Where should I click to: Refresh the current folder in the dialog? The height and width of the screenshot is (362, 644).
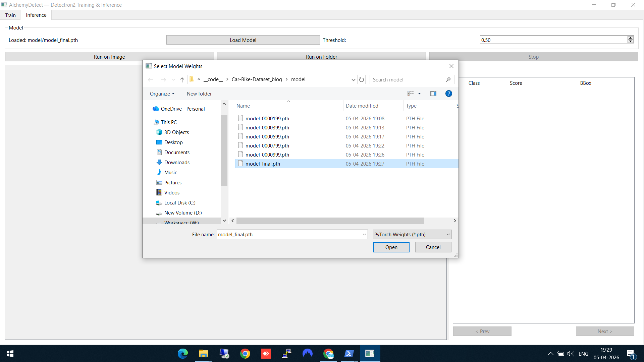pos(361,79)
